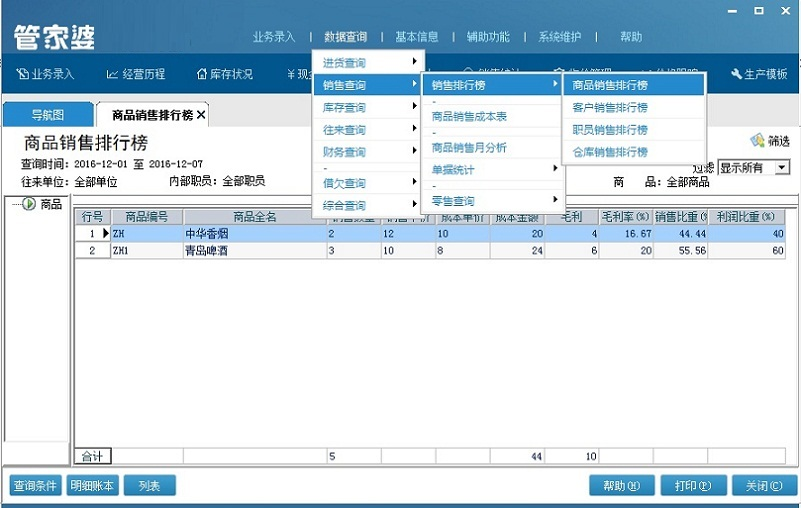Image resolution: width=801 pixels, height=508 pixels.
Task: Click the 筛选 filter icon
Action: [x=757, y=141]
